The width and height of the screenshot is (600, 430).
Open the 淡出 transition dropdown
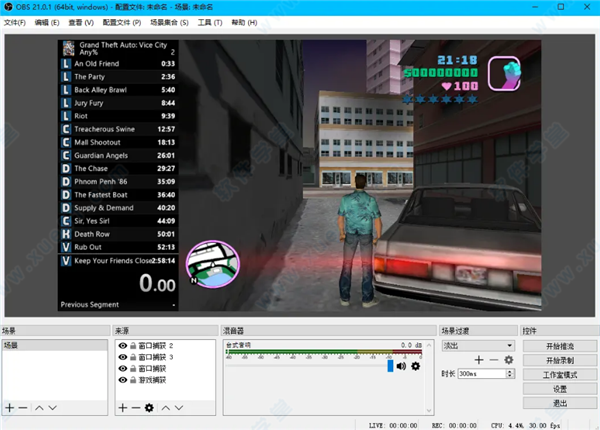point(478,346)
